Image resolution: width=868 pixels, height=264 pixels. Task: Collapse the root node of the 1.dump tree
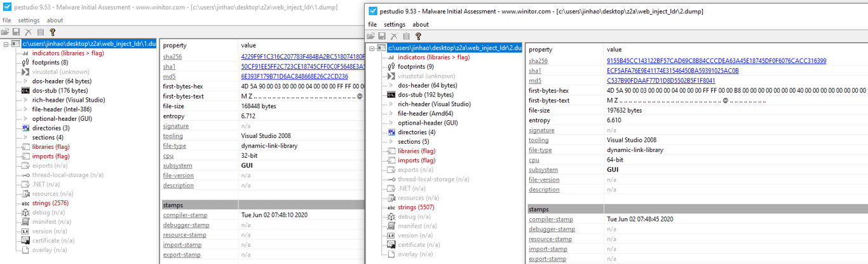click(6, 44)
